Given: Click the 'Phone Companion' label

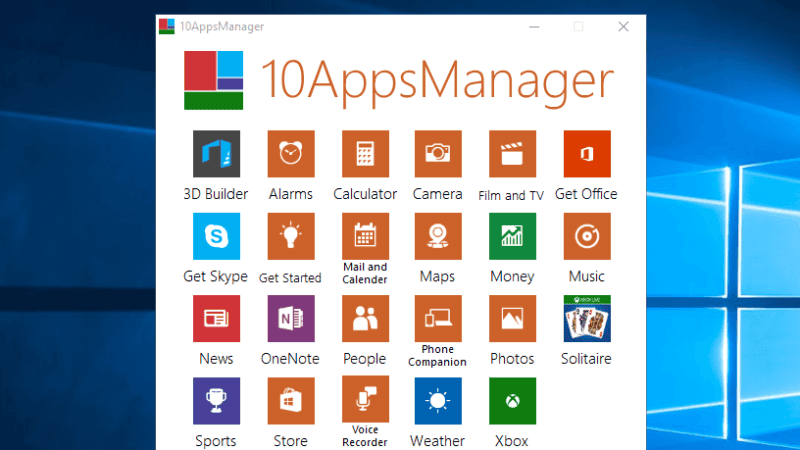Looking at the screenshot, I should click(437, 356).
